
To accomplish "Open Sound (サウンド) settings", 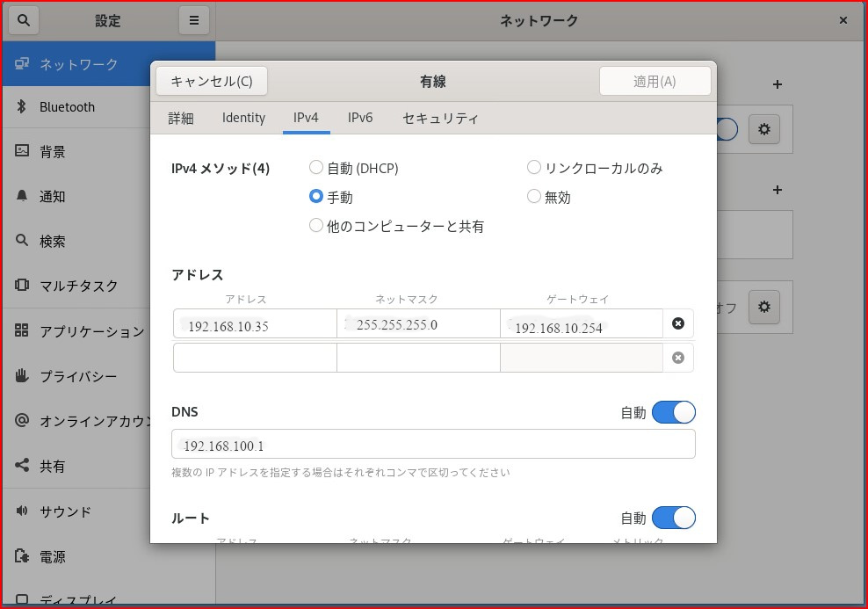I will click(x=76, y=511).
